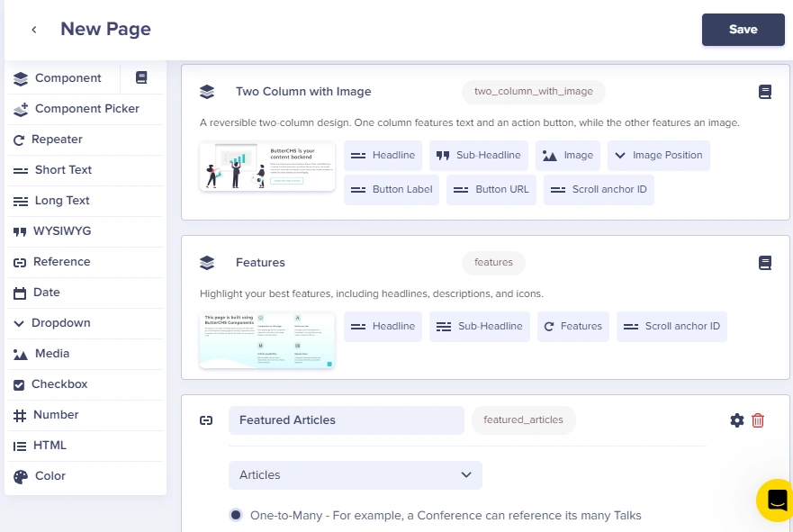Add a Checkbox field type
The width and height of the screenshot is (793, 532).
pyautogui.click(x=86, y=384)
